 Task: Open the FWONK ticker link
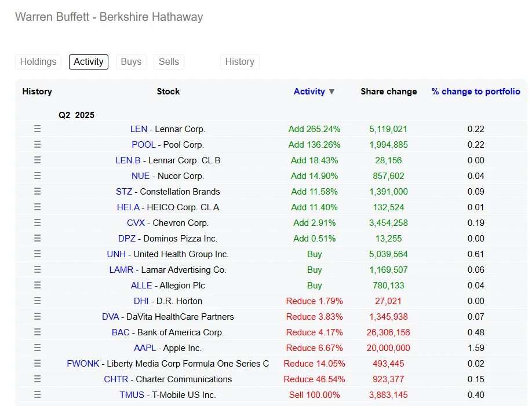tap(83, 363)
